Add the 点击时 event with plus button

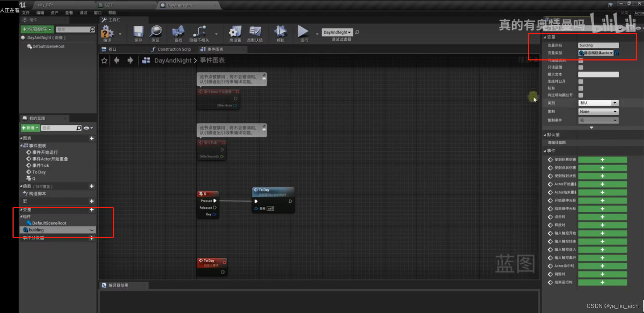coord(602,217)
